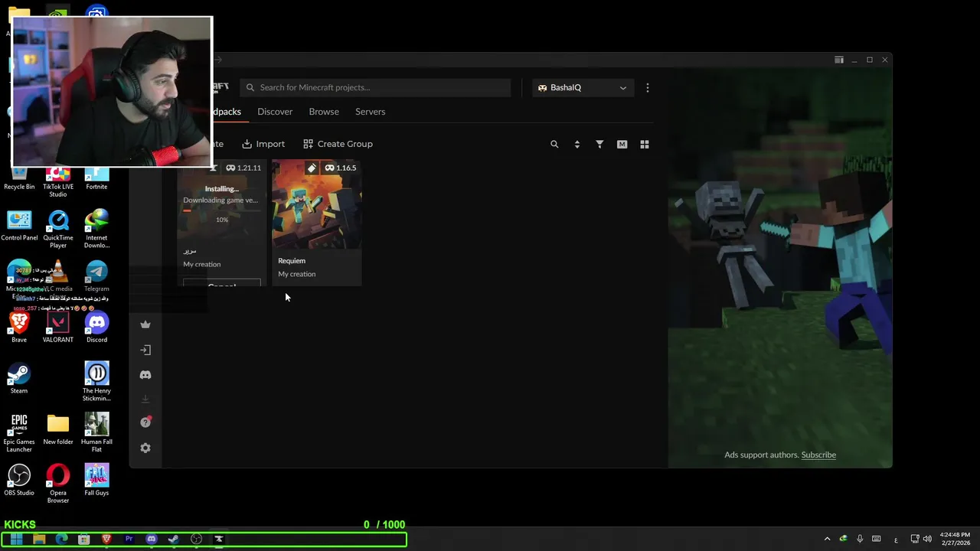Open QuickTime Player desktop icon
This screenshot has height=551, width=980.
click(x=58, y=230)
